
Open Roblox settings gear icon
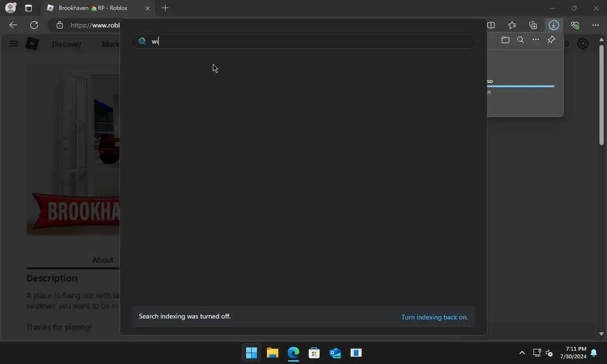point(583,44)
